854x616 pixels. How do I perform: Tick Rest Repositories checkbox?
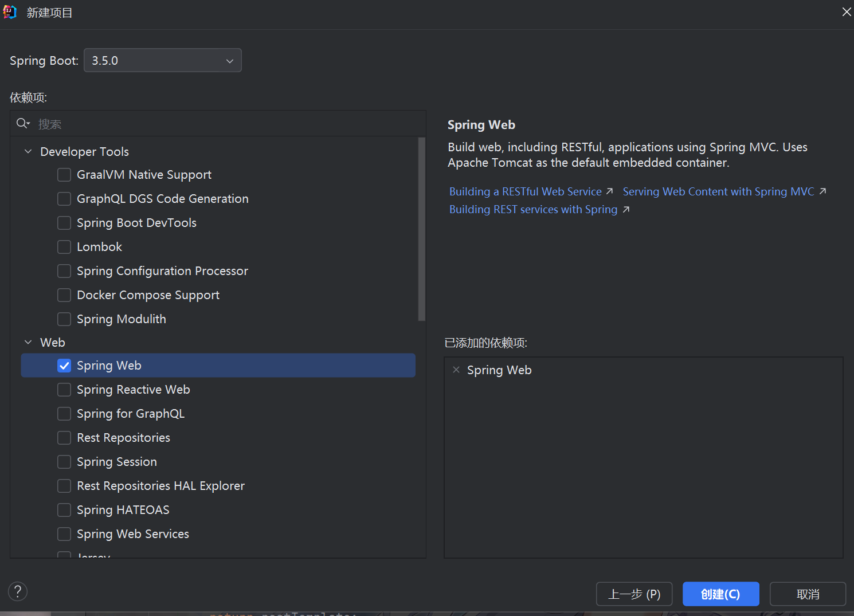click(64, 438)
